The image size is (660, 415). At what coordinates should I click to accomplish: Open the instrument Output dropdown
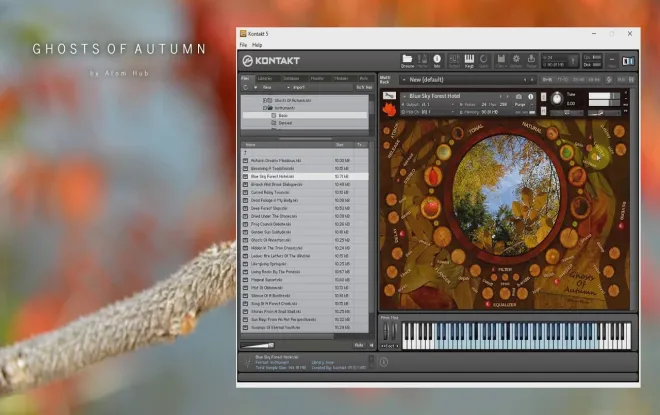pyautogui.click(x=428, y=104)
